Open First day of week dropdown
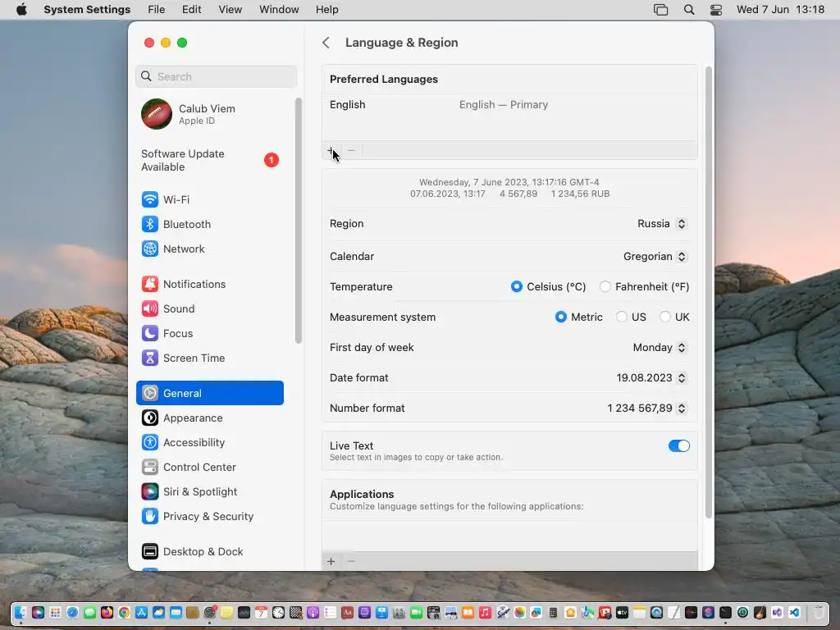 (660, 348)
